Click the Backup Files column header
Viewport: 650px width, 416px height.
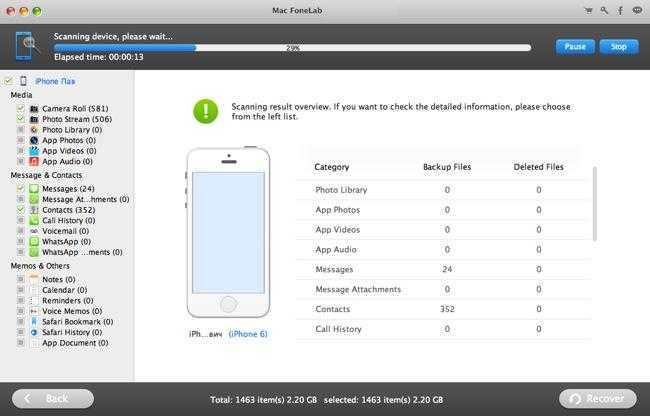(x=447, y=167)
